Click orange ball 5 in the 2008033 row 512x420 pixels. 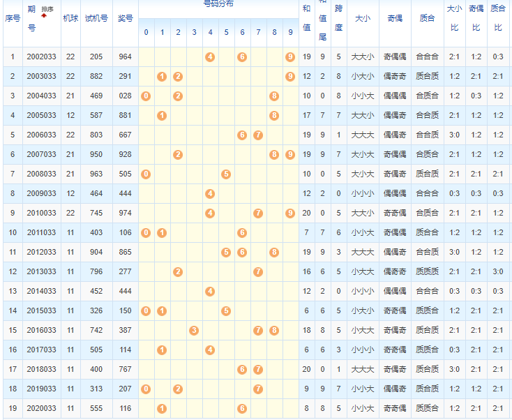(x=226, y=174)
